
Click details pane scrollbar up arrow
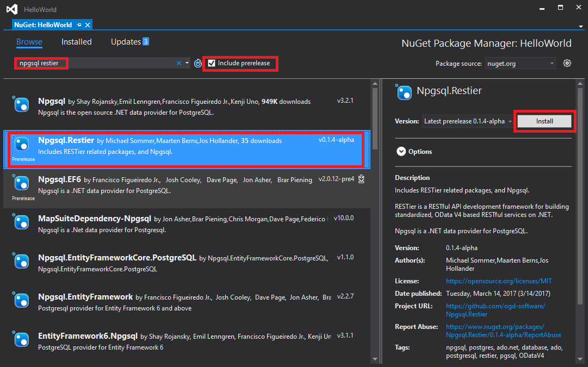pos(580,83)
